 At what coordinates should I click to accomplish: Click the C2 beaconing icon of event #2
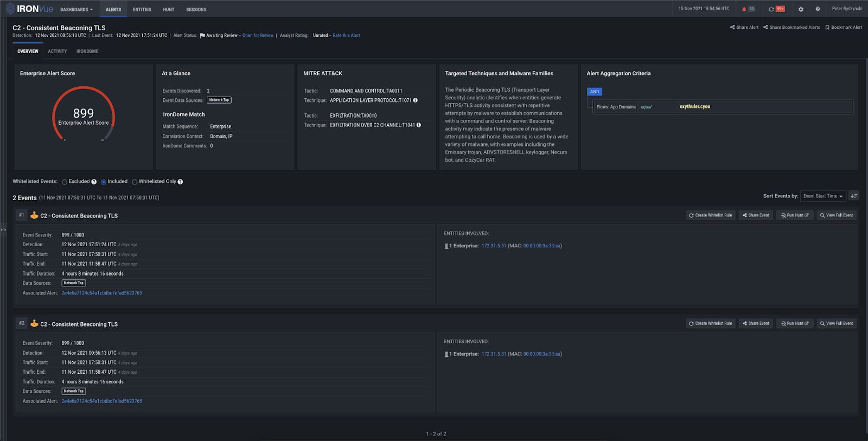(x=34, y=324)
